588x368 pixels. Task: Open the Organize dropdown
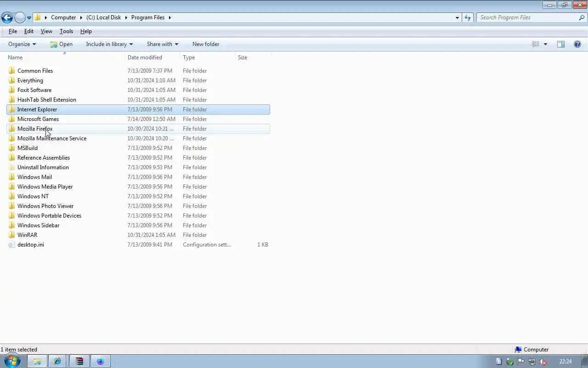click(x=22, y=44)
